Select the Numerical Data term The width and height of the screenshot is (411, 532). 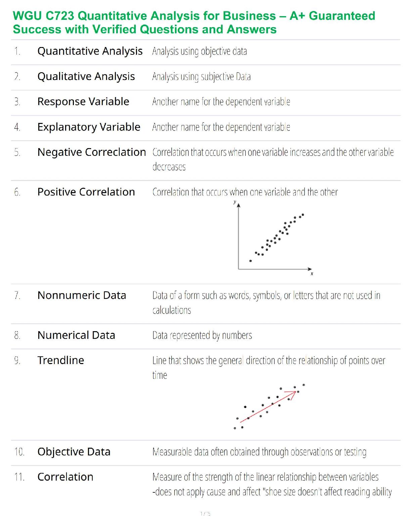pos(76,335)
